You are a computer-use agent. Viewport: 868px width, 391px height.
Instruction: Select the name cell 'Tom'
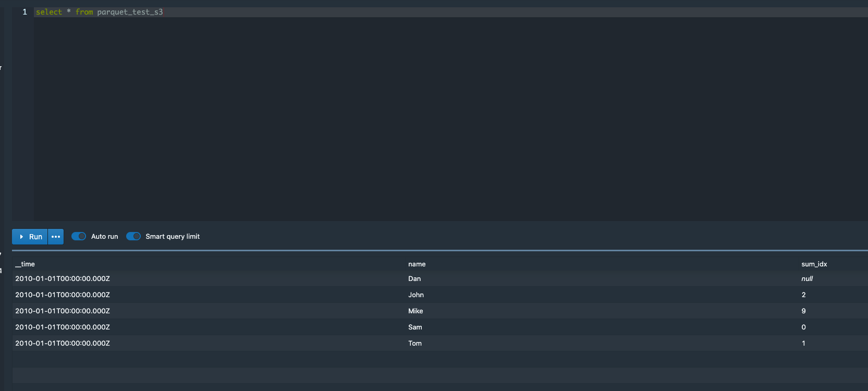(415, 344)
